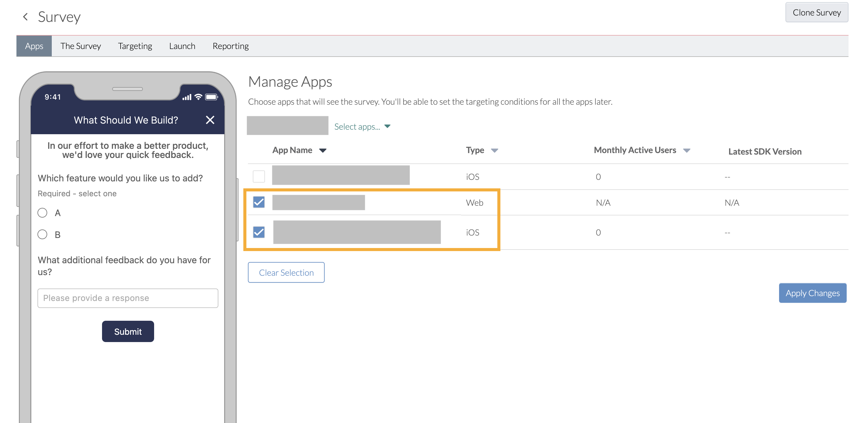Click Apply Changes button
This screenshot has width=868, height=423.
(812, 293)
